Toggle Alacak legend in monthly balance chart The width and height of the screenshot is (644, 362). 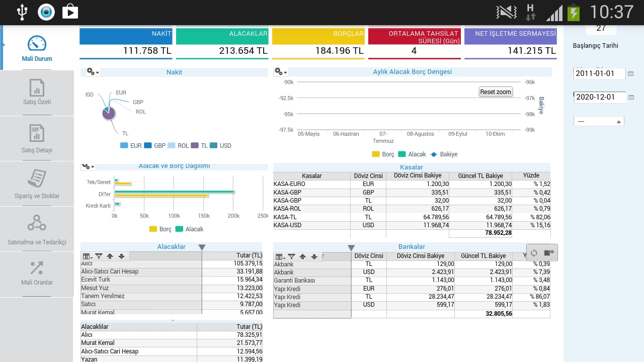coord(412,154)
